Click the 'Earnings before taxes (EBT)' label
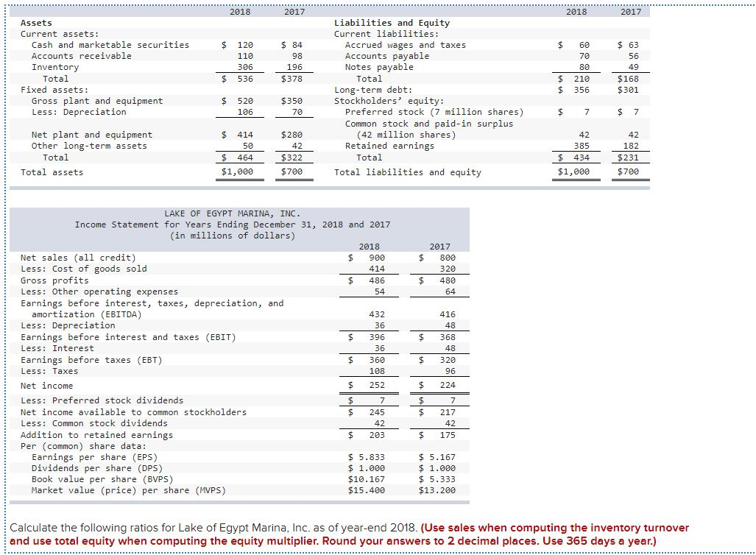Screen dimensions: 756x555 pyautogui.click(x=91, y=360)
